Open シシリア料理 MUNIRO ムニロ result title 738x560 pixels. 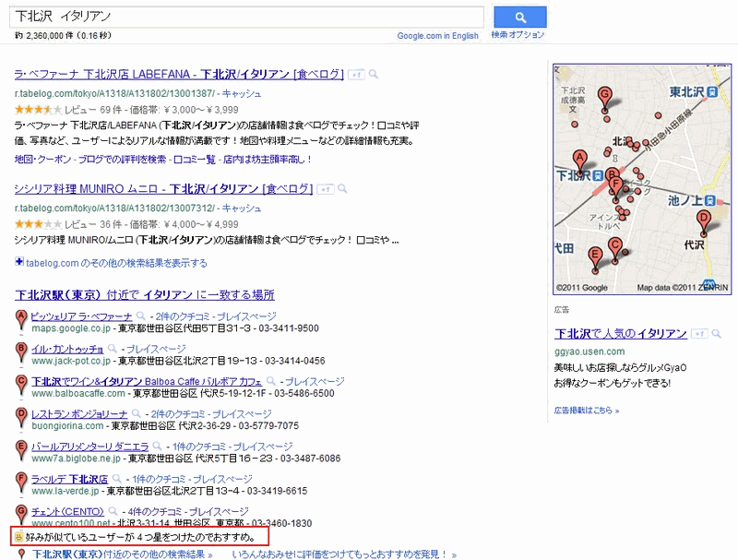click(163, 189)
